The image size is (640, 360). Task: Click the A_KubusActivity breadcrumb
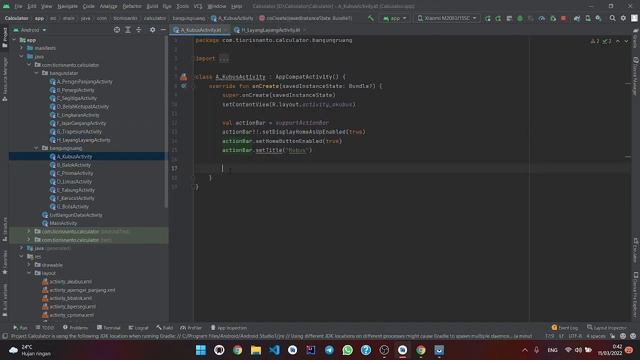tap(232, 18)
